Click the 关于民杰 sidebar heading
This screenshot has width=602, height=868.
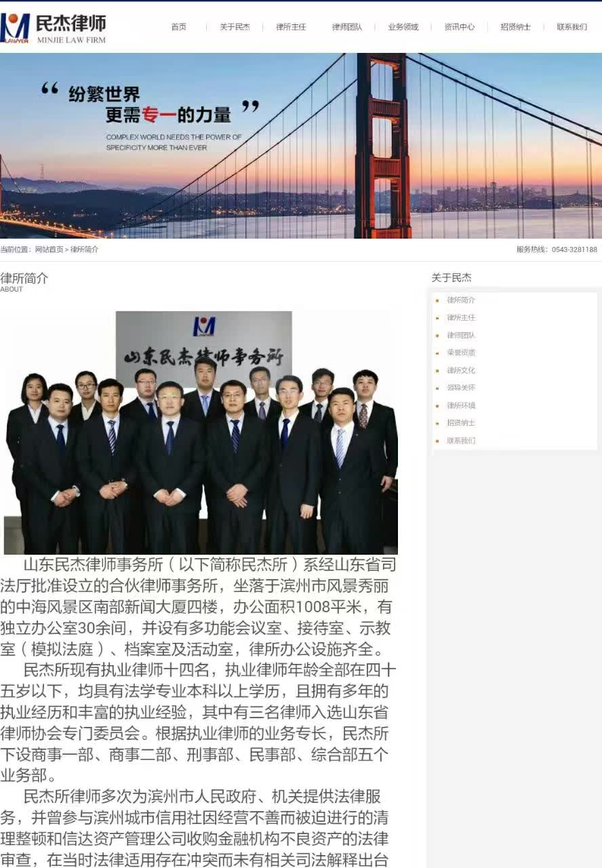(451, 277)
